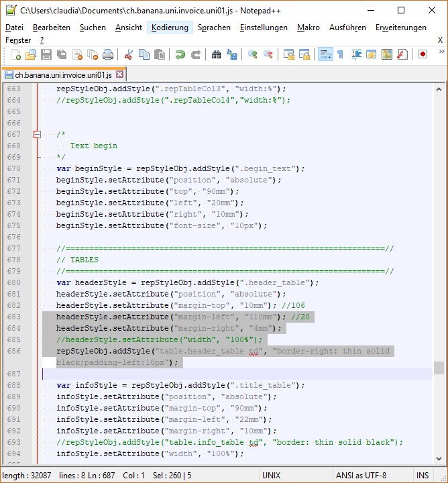This screenshot has width=448, height=483.
Task: Click line number 687 in the margin
Action: pyautogui.click(x=14, y=374)
